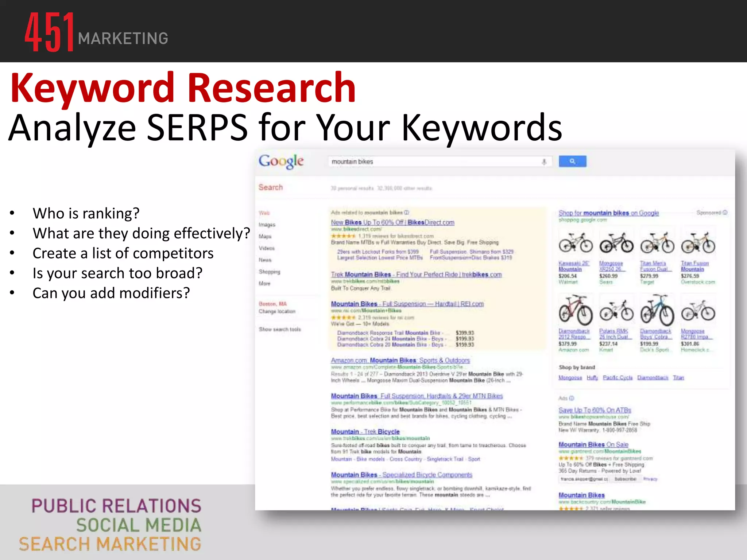The image size is (747, 560).
Task: Click the 'Singletrack Trail' sitelink under Trek result
Action: (445, 459)
